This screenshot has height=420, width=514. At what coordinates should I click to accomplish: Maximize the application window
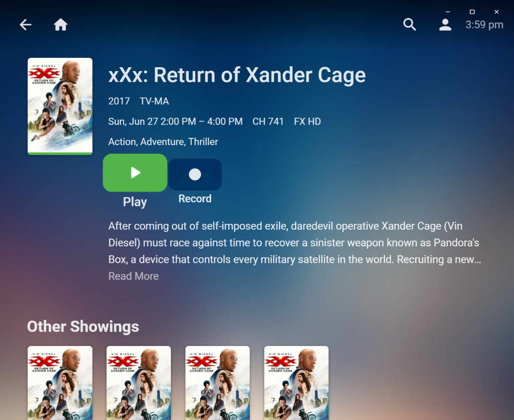[x=472, y=12]
